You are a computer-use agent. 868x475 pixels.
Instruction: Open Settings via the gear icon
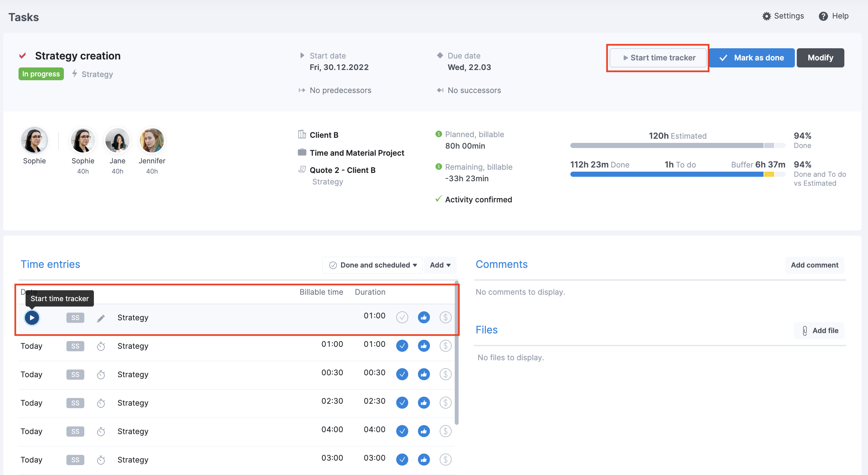pyautogui.click(x=766, y=16)
